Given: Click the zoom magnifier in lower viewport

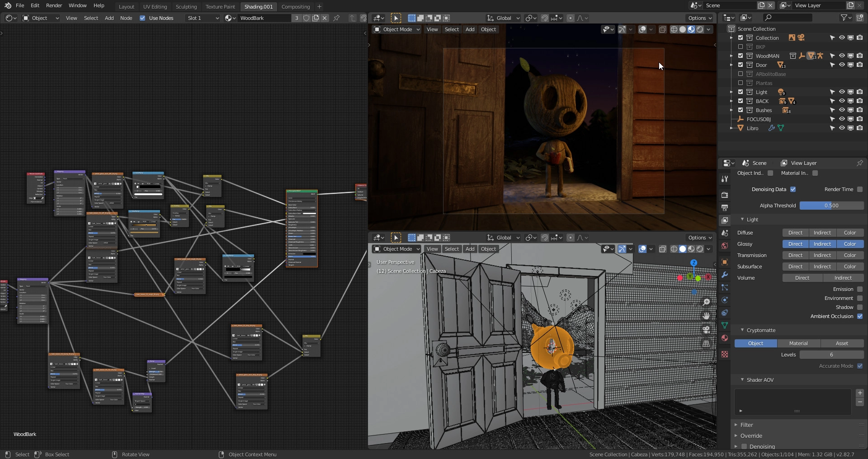Looking at the screenshot, I should tap(706, 302).
